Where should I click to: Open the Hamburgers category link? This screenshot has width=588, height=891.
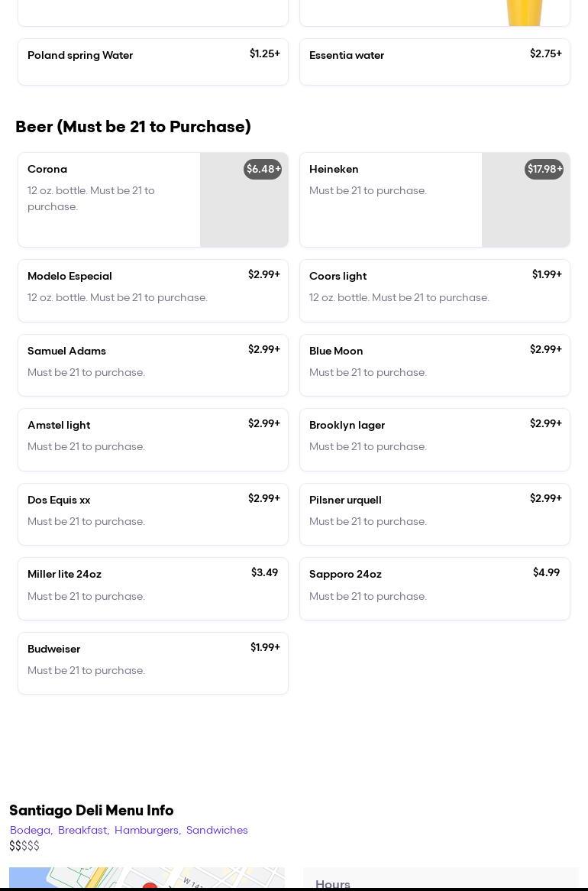click(x=147, y=831)
